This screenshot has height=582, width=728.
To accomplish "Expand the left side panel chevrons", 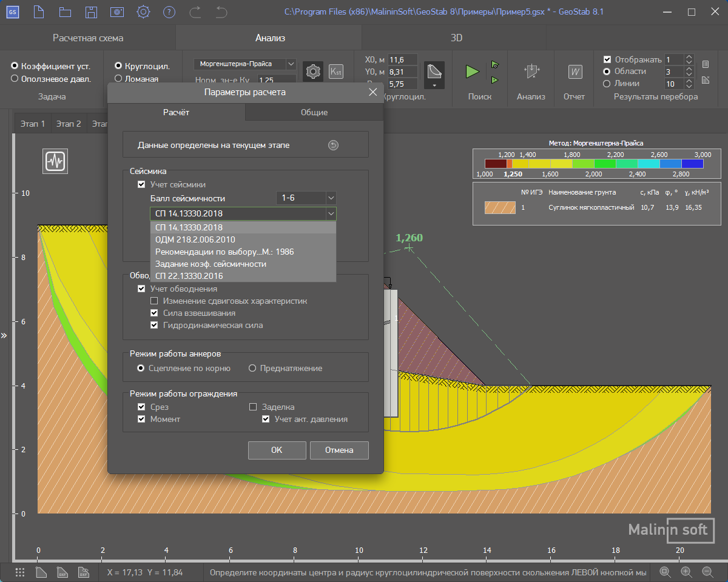I will 4,335.
